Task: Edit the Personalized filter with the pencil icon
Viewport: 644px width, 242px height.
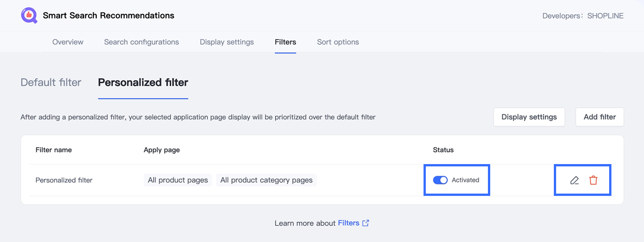Action: (x=574, y=180)
